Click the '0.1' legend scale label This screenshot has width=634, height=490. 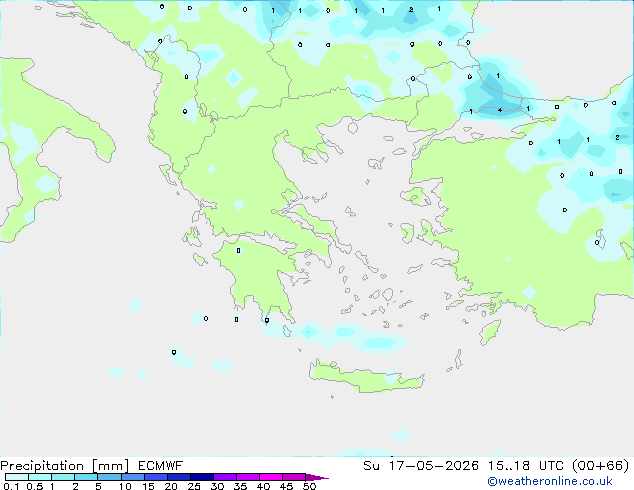11,486
